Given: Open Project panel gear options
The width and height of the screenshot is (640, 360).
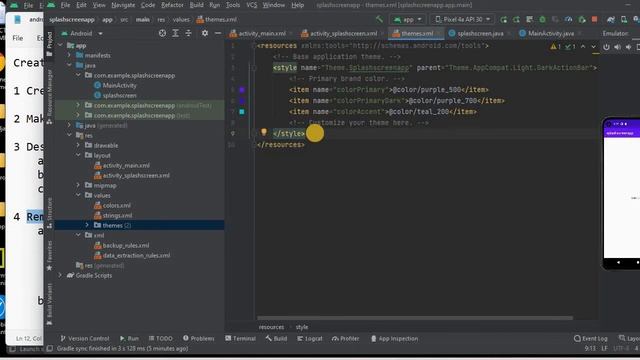Looking at the screenshot, I should (205, 33).
